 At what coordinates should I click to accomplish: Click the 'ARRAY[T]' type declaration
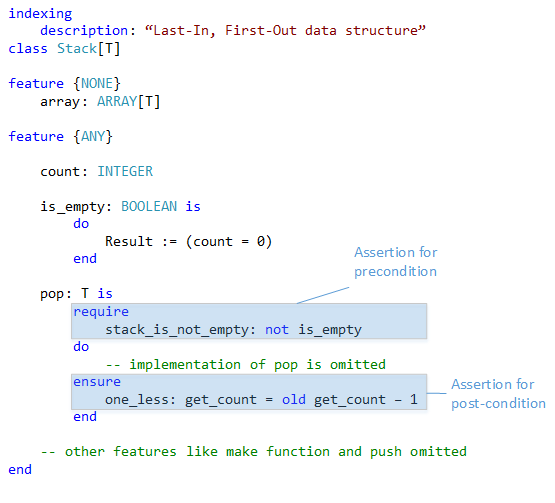128,102
